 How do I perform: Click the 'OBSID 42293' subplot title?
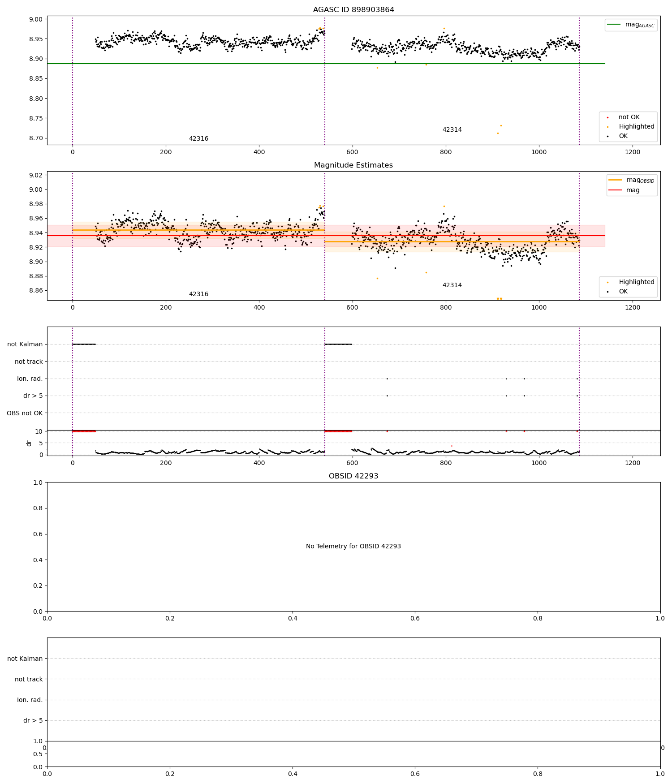pyautogui.click(x=353, y=476)
